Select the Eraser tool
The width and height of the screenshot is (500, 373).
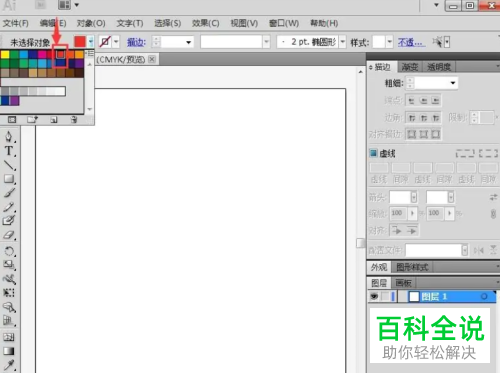pyautogui.click(x=9, y=235)
